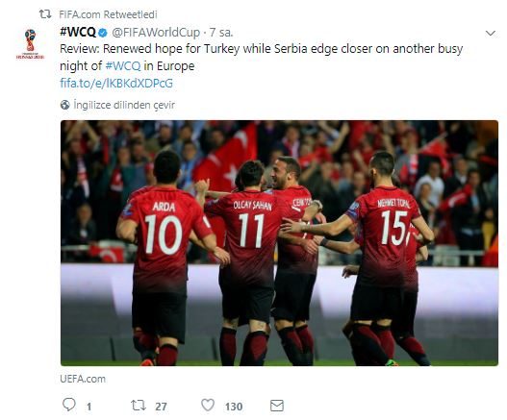The height and width of the screenshot is (420, 507).
Task: Click the UEFA.com source label
Action: point(83,379)
